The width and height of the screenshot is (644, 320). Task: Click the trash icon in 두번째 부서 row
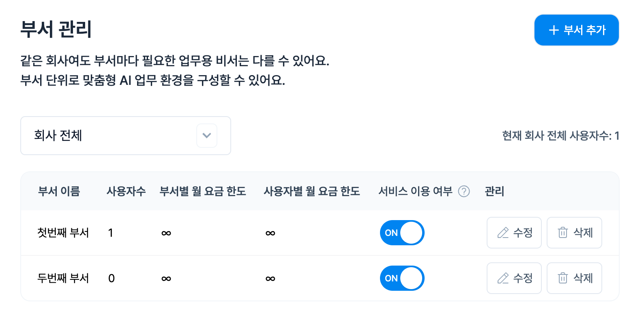563,278
